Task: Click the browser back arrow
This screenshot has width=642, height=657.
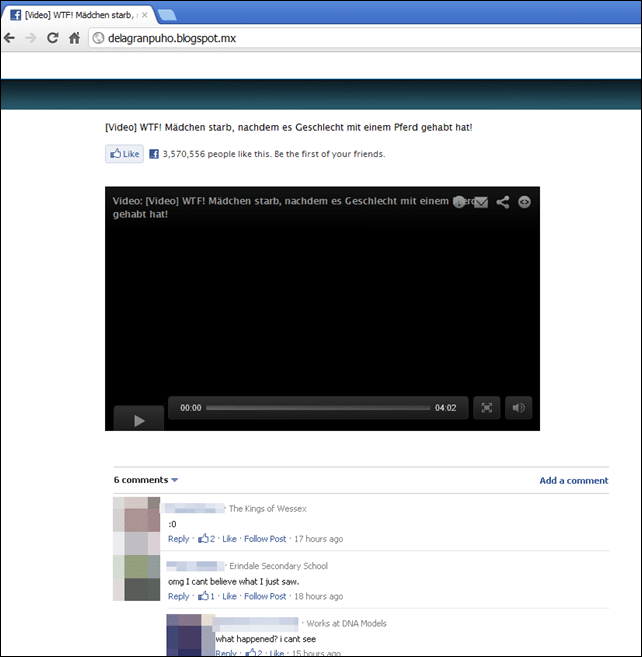Action: [x=9, y=38]
